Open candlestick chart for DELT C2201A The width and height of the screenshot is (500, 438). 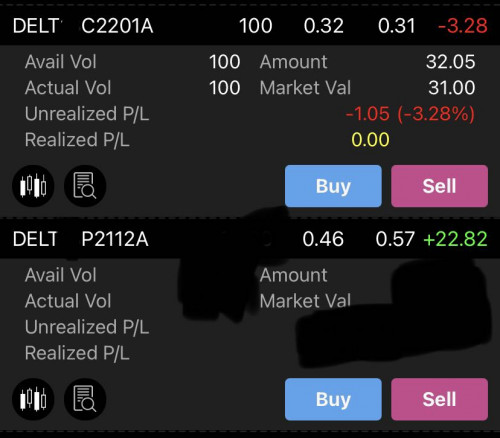point(33,186)
